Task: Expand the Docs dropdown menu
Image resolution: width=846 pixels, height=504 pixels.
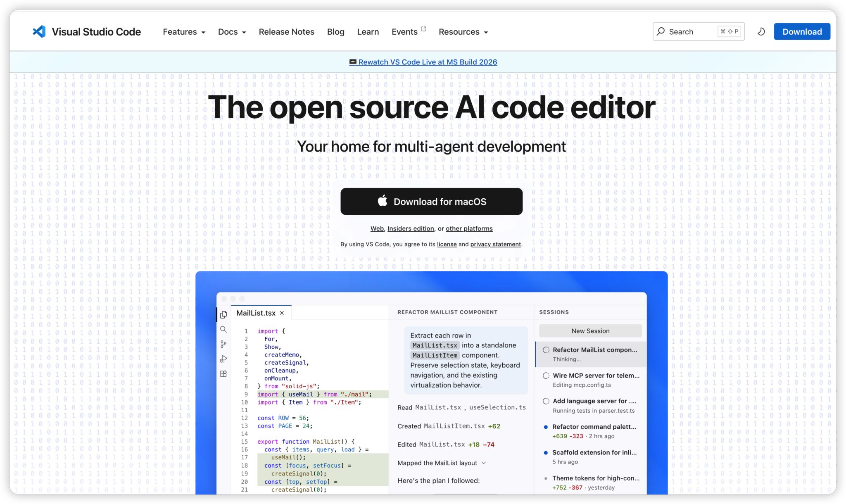Action: click(x=232, y=32)
